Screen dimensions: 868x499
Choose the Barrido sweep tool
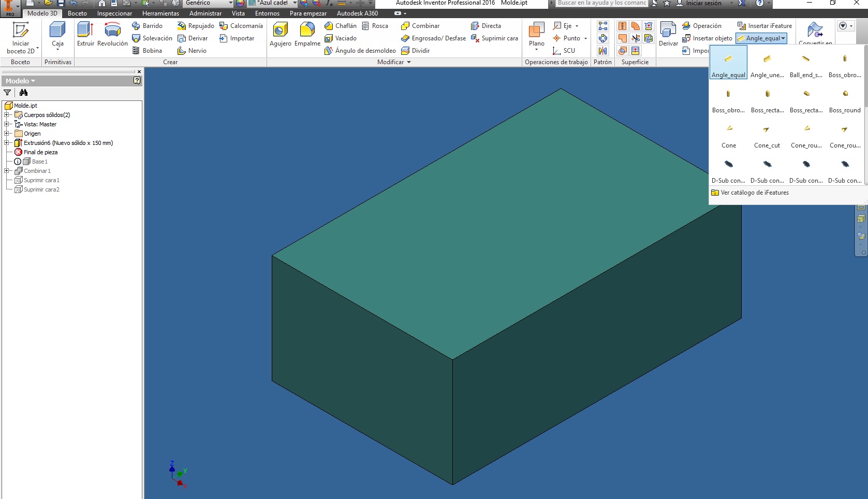point(148,26)
